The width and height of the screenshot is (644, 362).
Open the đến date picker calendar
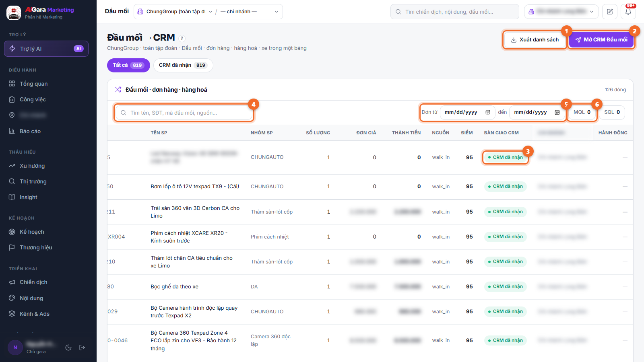click(557, 112)
